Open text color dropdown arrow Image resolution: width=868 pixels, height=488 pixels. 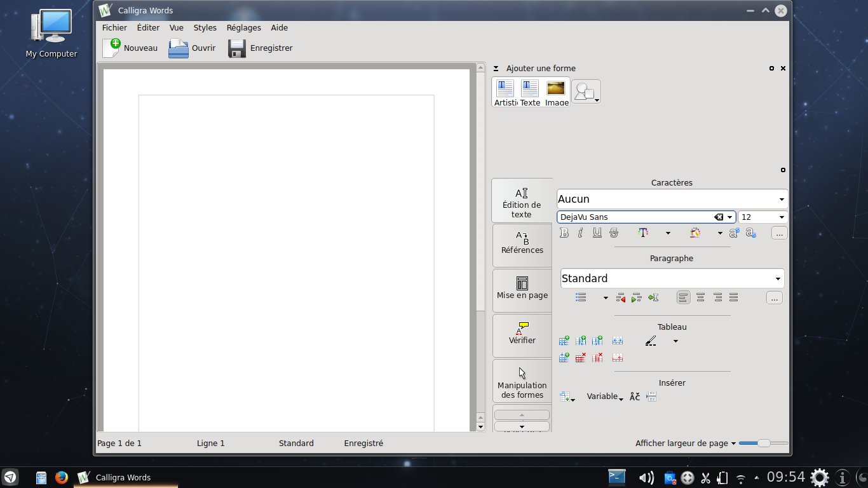coord(668,233)
